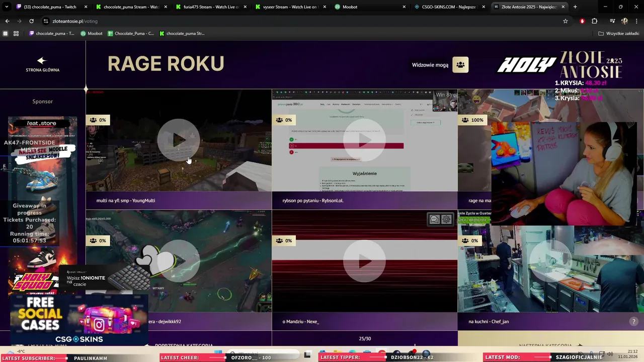Play the rybson po pytaniu clip
Image resolution: width=644 pixels, height=362 pixels.
tap(365, 140)
